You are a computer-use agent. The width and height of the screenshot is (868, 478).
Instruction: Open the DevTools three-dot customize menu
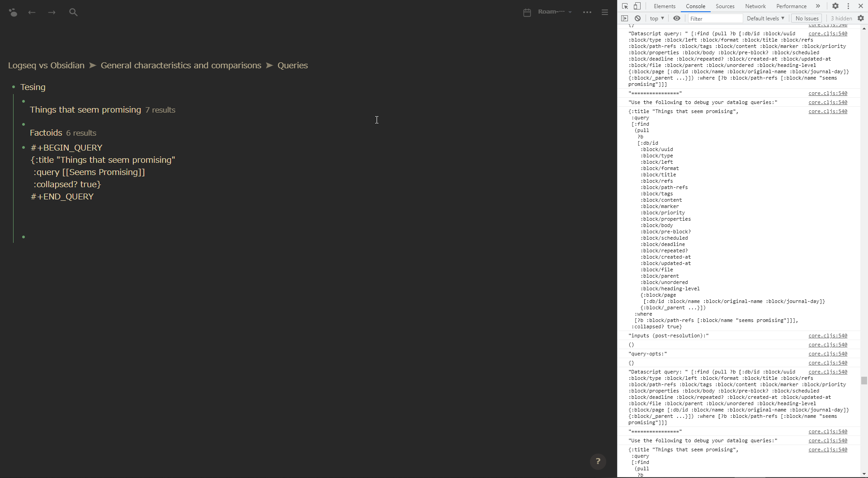click(x=849, y=6)
